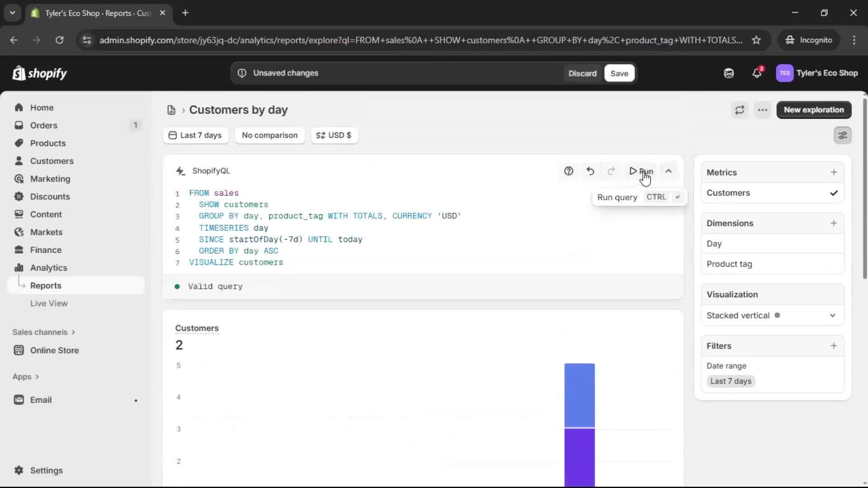868x488 pixels.
Task: Select Live View in the sidebar
Action: (49, 303)
